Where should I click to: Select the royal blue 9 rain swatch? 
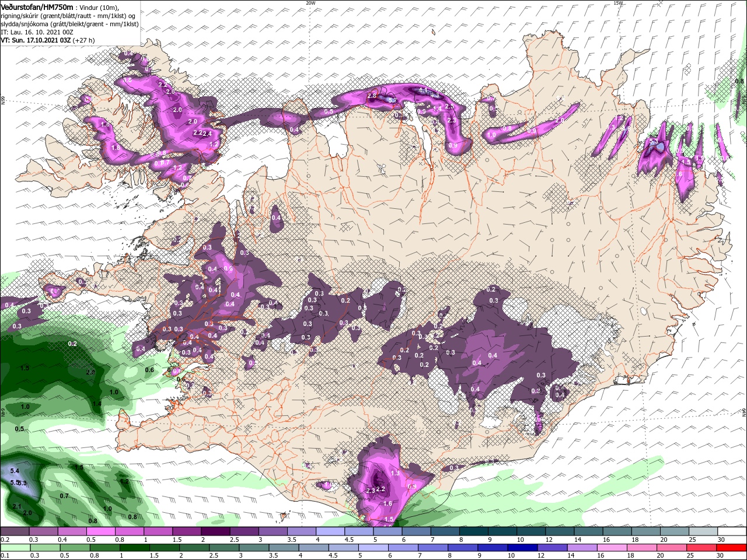[x=494, y=547]
